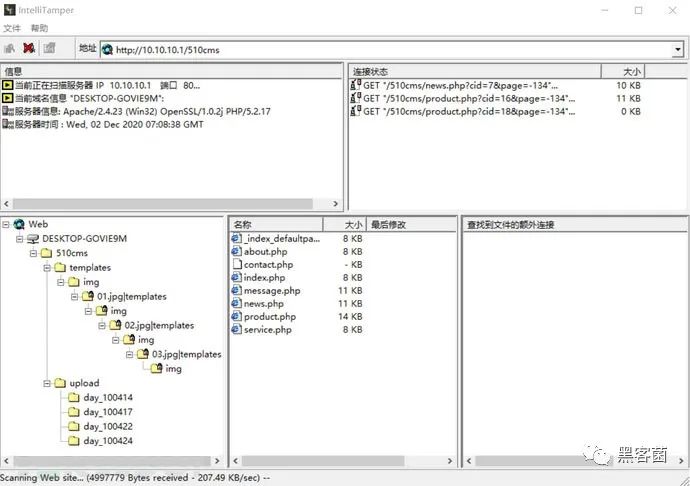This screenshot has height=486, width=690.
Task: Select the _index_defaultpa... file icon
Action: 237,239
